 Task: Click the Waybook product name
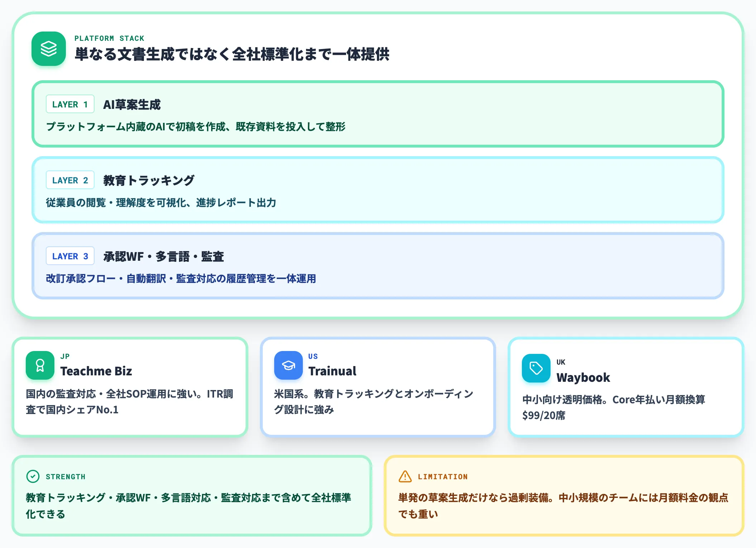tap(583, 378)
